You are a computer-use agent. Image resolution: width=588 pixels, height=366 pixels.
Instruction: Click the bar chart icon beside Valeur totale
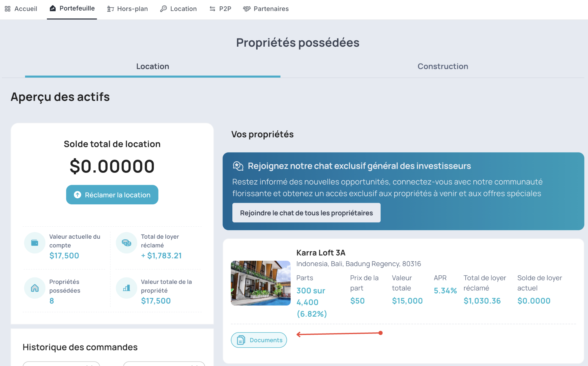click(x=126, y=288)
